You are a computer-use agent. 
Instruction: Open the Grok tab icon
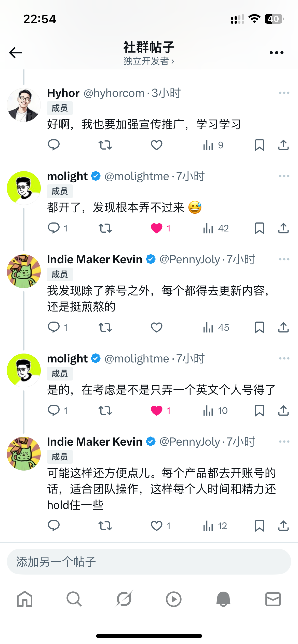click(x=124, y=599)
